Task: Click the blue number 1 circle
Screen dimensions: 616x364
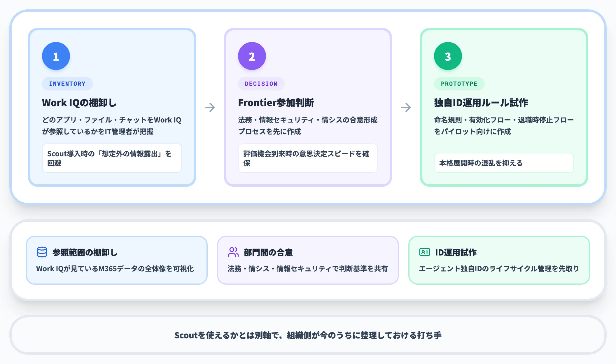Action: [56, 56]
